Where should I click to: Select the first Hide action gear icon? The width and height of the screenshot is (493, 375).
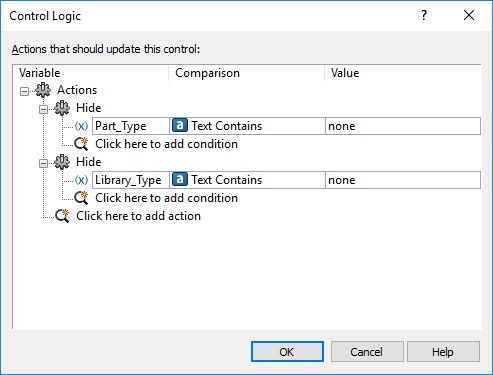pyautogui.click(x=62, y=108)
